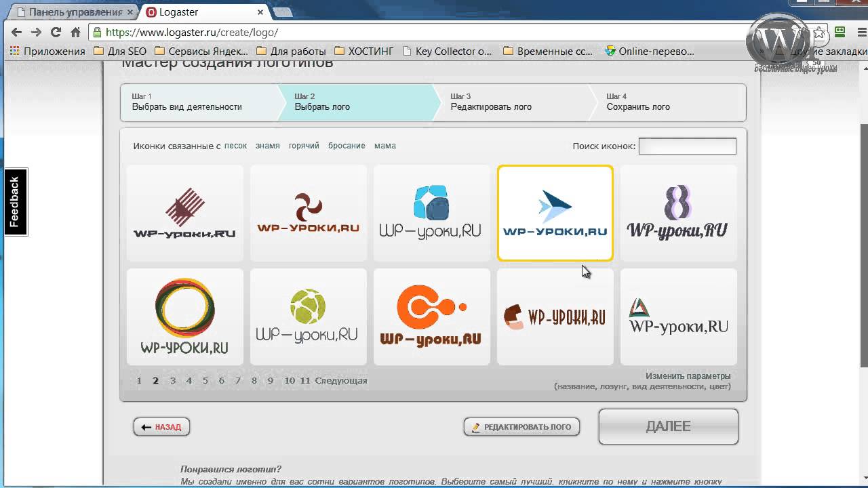Click the Следующая next page link

click(341, 381)
